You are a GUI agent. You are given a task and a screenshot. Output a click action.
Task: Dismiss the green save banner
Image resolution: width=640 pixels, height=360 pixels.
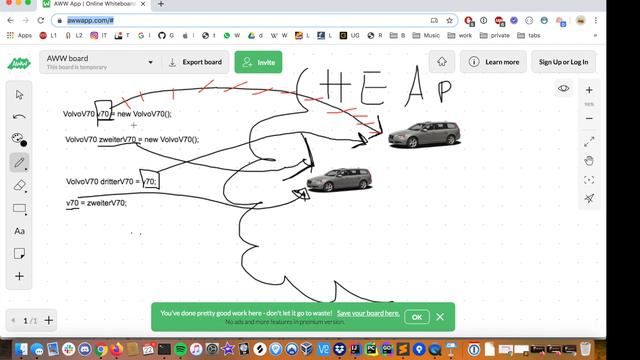click(x=440, y=317)
